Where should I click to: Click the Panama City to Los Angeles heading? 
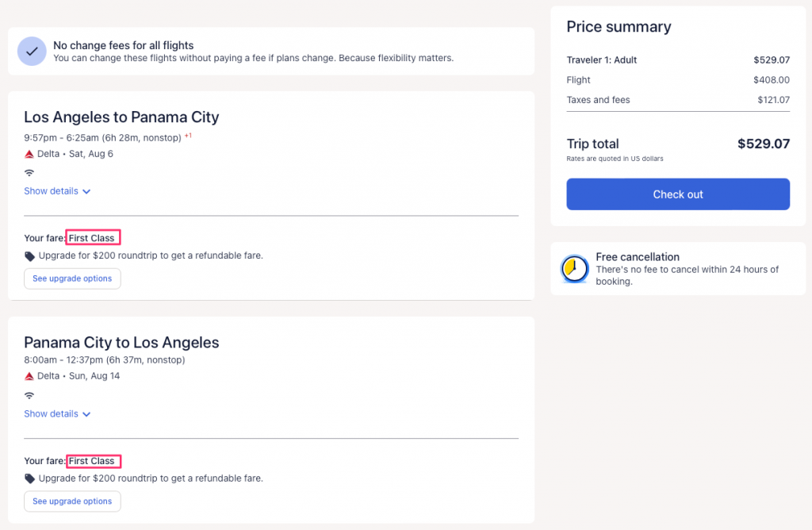(x=121, y=343)
